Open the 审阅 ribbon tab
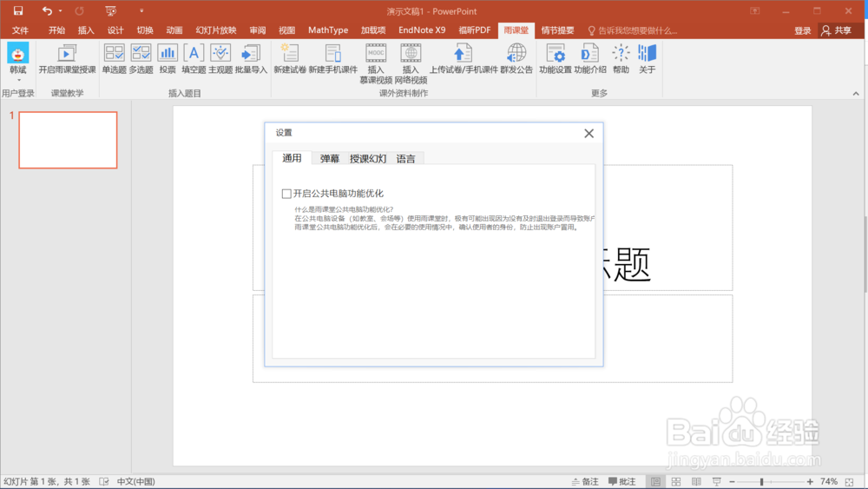Image resolution: width=868 pixels, height=489 pixels. [258, 30]
